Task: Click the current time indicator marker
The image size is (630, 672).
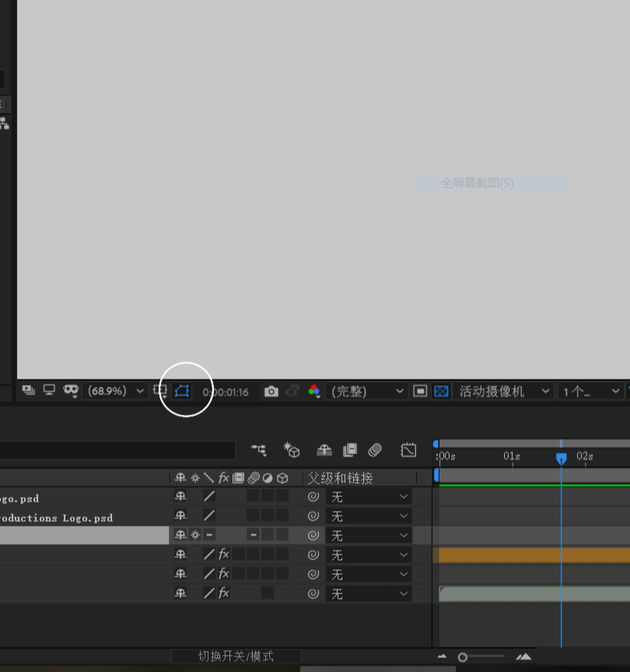Action: pos(562,459)
